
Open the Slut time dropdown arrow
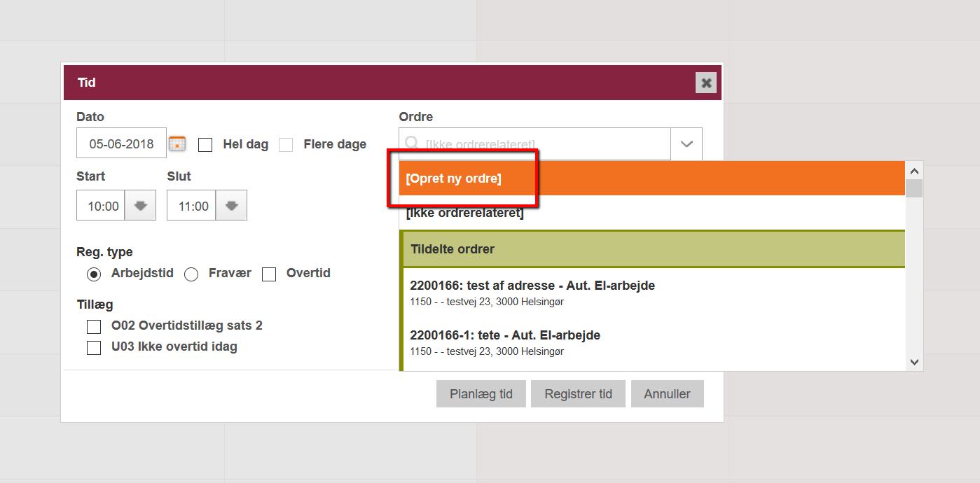pos(231,206)
